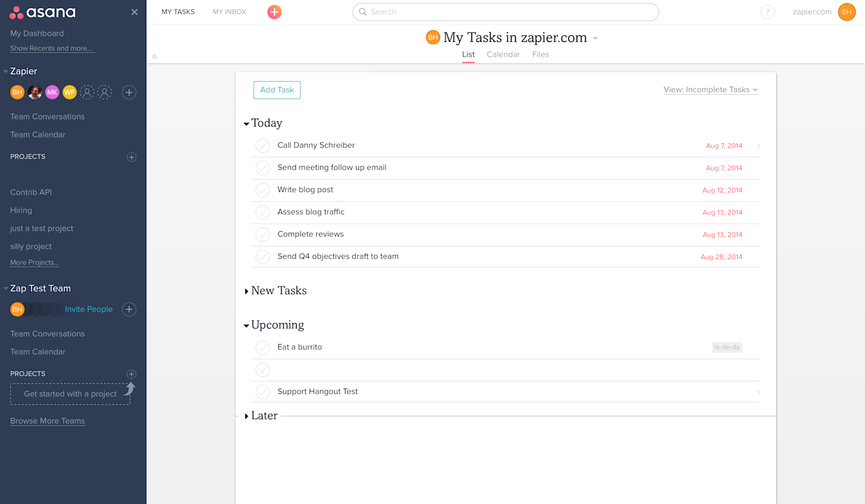The image size is (865, 504).
Task: Click the search magnifier icon
Action: coord(363,12)
